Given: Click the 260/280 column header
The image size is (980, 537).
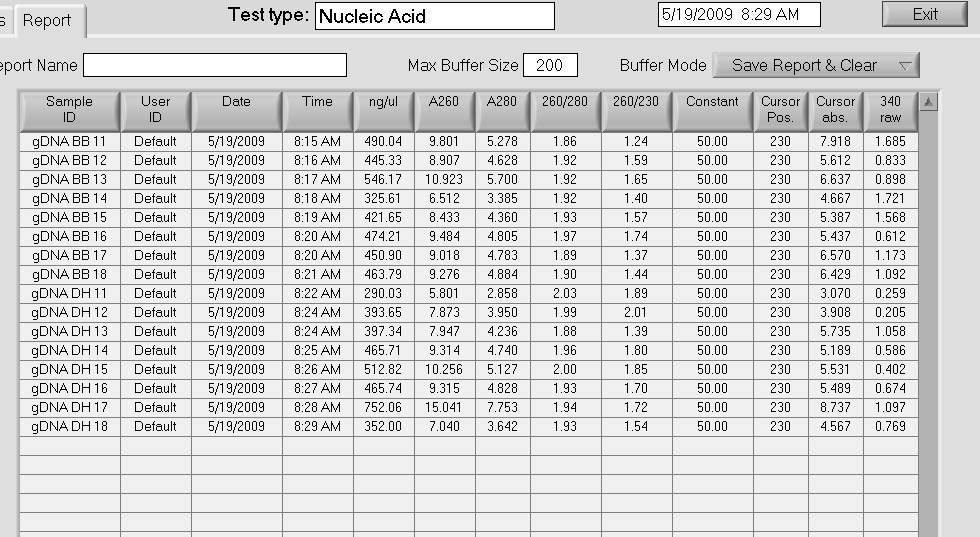Looking at the screenshot, I should pos(565,102).
